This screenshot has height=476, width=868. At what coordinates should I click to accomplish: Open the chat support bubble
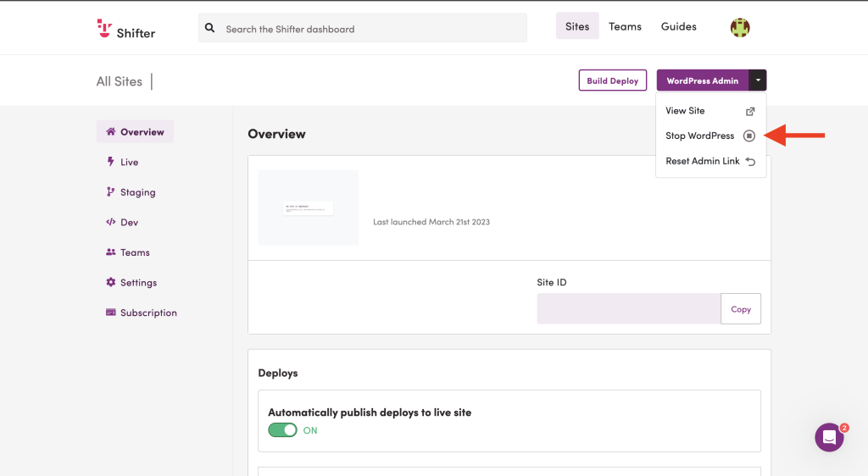tap(829, 437)
